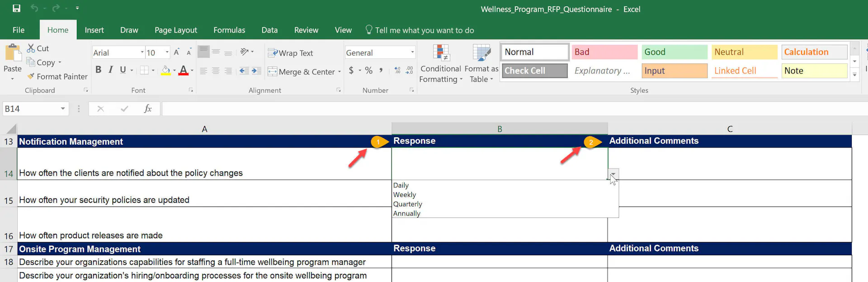868x282 pixels.
Task: Switch to the Data tab
Action: pos(269,30)
